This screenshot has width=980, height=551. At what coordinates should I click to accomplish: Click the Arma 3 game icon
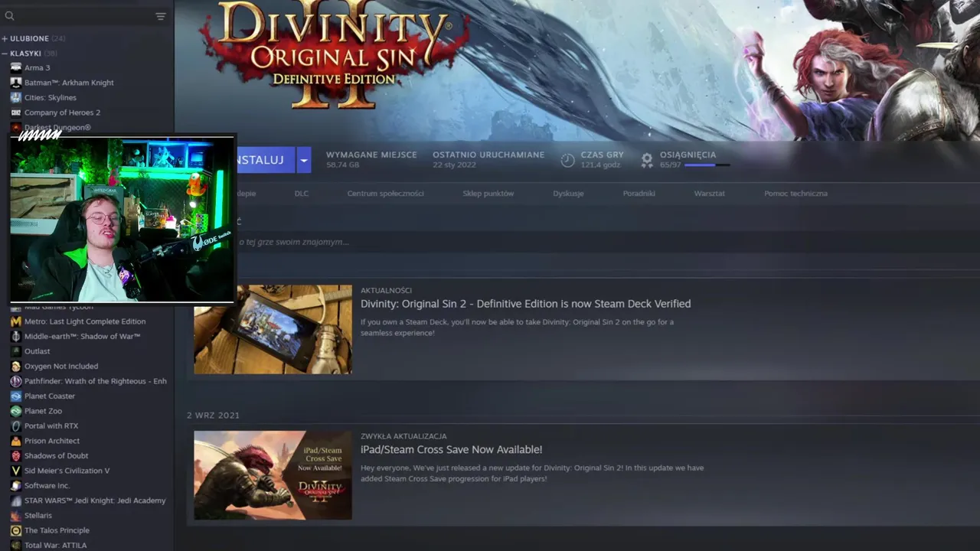[16, 67]
